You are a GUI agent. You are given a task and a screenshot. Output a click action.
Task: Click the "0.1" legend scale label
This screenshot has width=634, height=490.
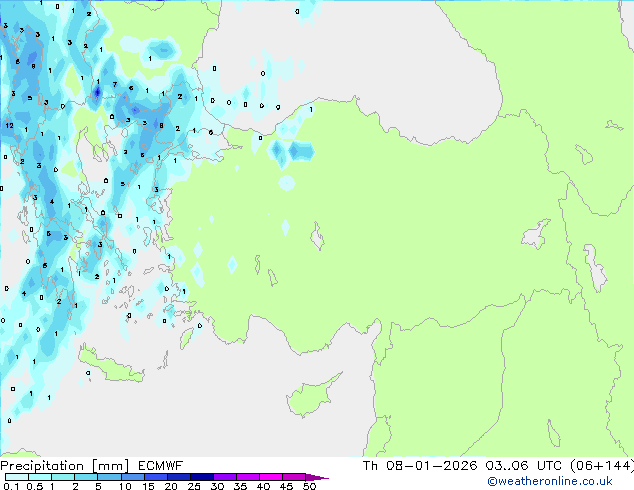(12, 486)
